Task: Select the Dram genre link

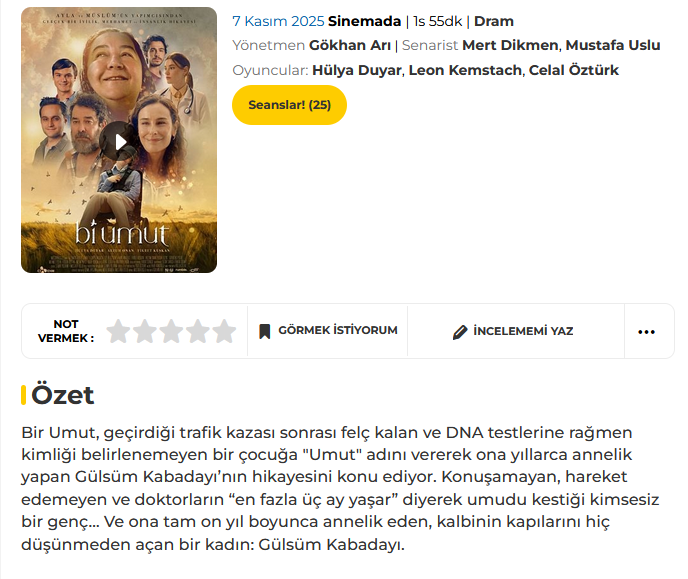Action: click(x=494, y=20)
